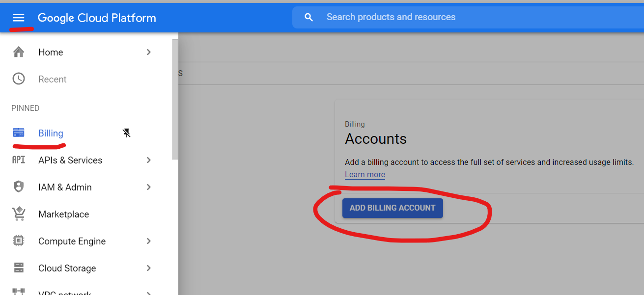Open the Learn more link
Image resolution: width=644 pixels, height=295 pixels.
coord(364,175)
